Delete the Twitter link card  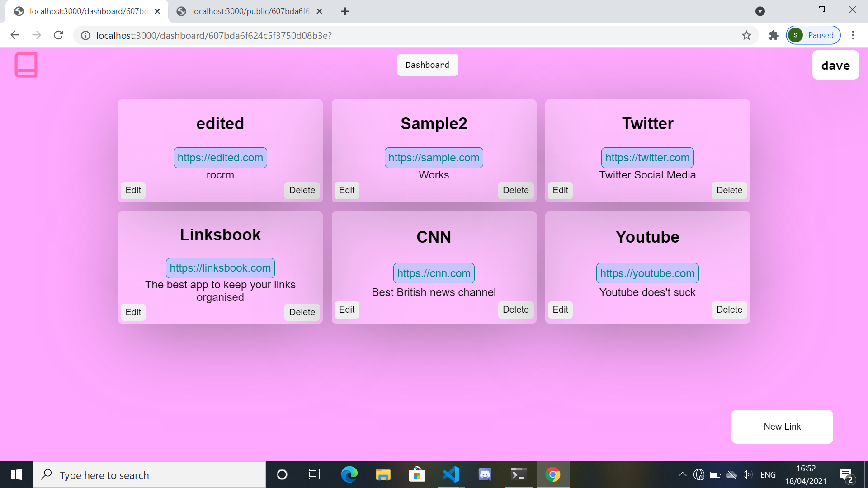(x=729, y=190)
